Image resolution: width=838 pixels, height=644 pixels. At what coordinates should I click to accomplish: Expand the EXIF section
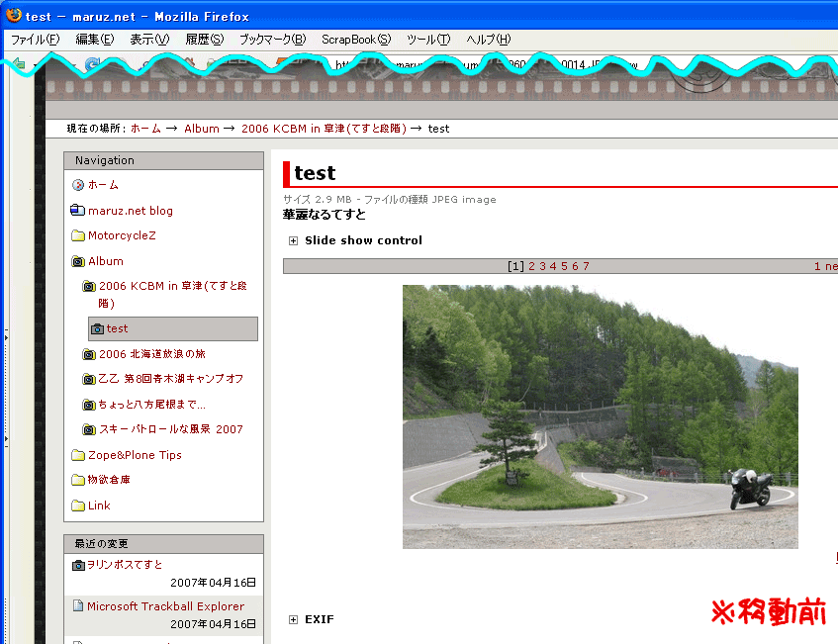click(x=294, y=620)
